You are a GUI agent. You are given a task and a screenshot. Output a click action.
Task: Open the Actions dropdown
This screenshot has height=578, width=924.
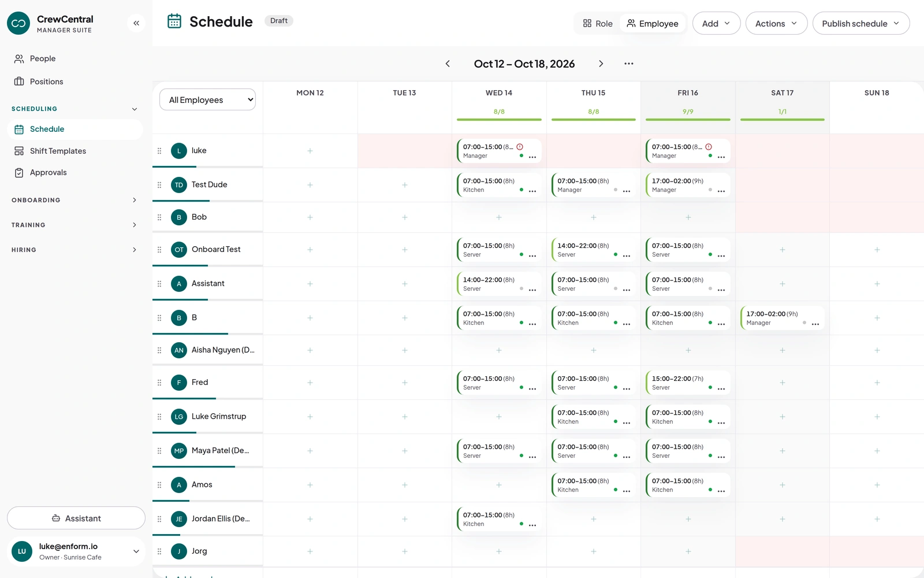(776, 24)
